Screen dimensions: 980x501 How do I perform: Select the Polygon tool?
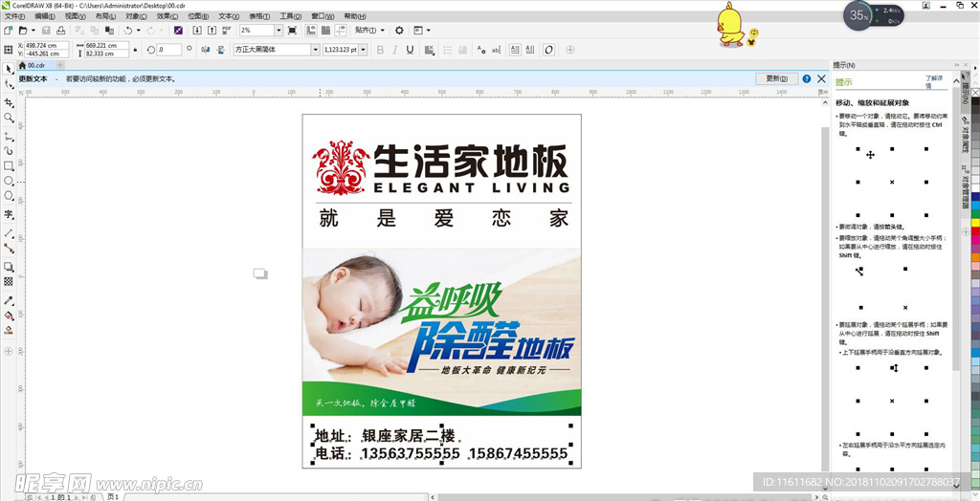tap(8, 196)
